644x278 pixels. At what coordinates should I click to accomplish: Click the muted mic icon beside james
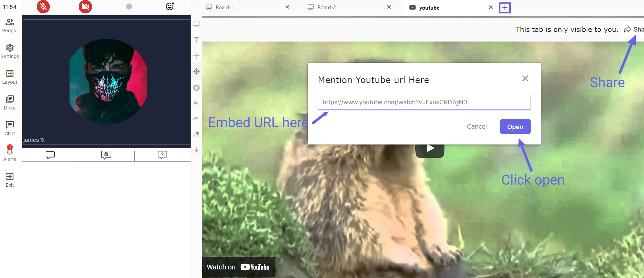click(x=43, y=140)
